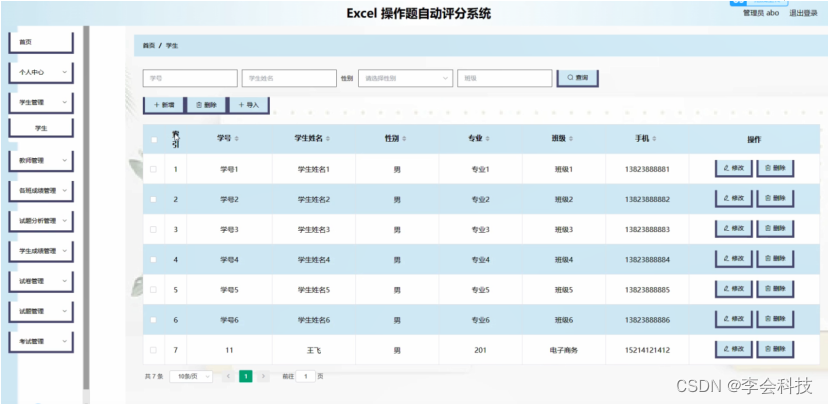The width and height of the screenshot is (828, 404).
Task: Expand the 试题分析管理 sidebar menu
Action: [x=41, y=222]
